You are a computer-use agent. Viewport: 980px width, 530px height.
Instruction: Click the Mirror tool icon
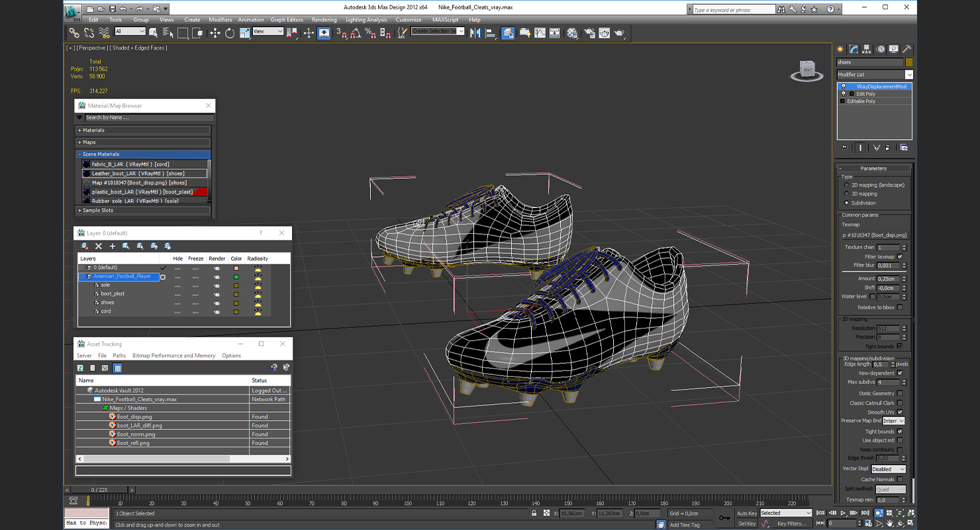[x=475, y=32]
